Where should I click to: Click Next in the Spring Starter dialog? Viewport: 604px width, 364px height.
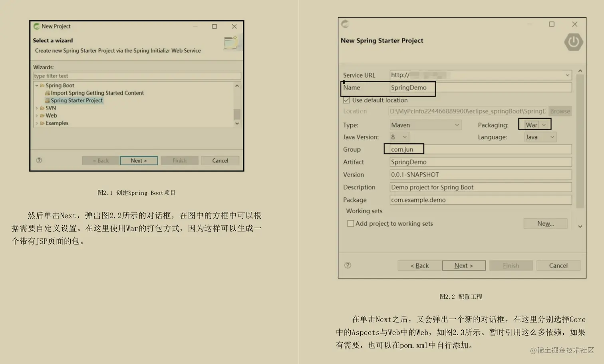tap(463, 265)
